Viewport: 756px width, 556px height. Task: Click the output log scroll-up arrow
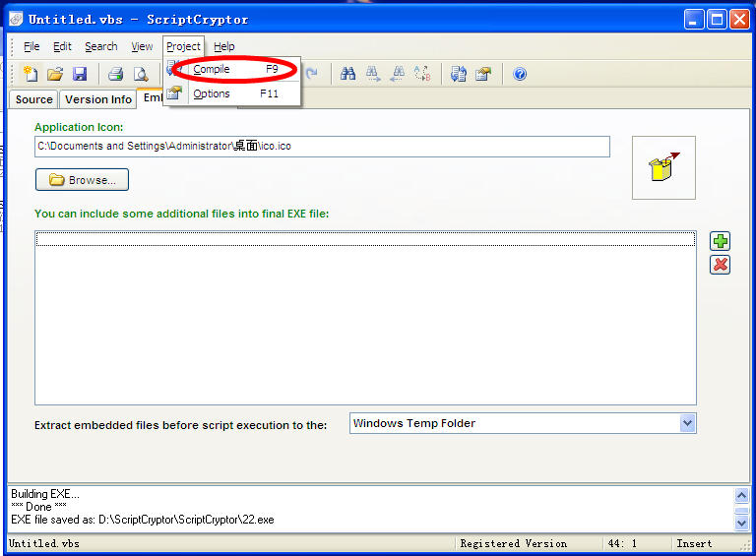(741, 495)
